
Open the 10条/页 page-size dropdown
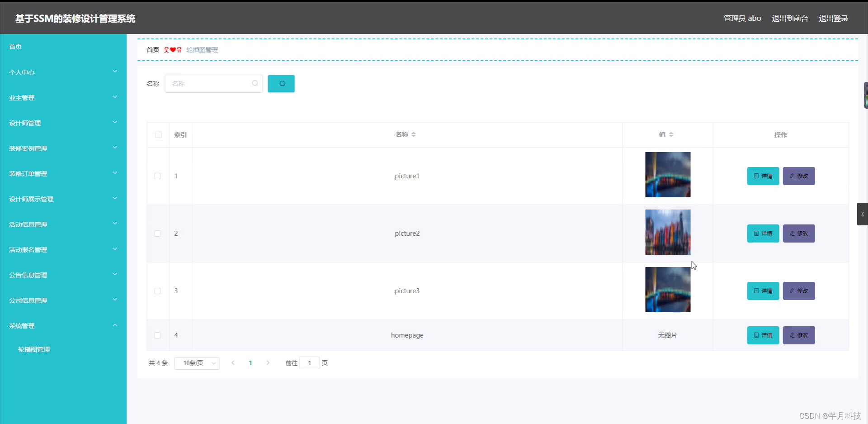[196, 363]
